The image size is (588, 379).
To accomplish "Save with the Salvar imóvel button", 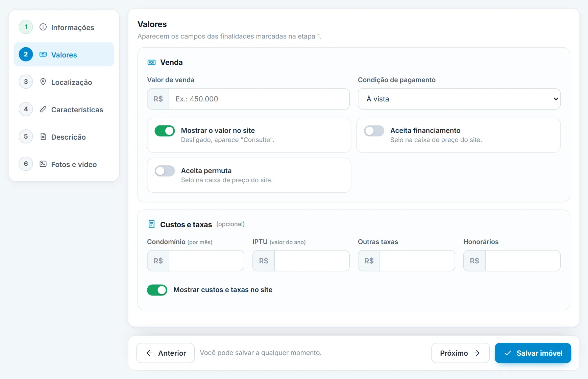I will (x=533, y=353).
